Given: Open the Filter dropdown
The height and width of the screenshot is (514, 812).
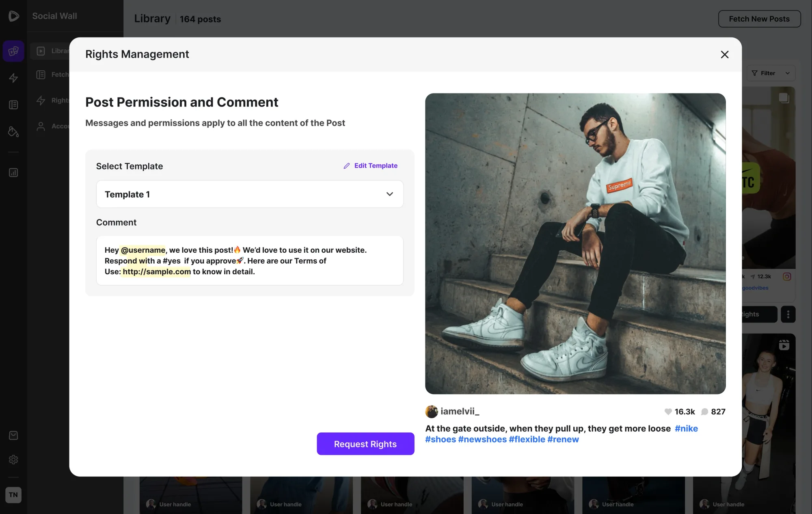Looking at the screenshot, I should 771,73.
